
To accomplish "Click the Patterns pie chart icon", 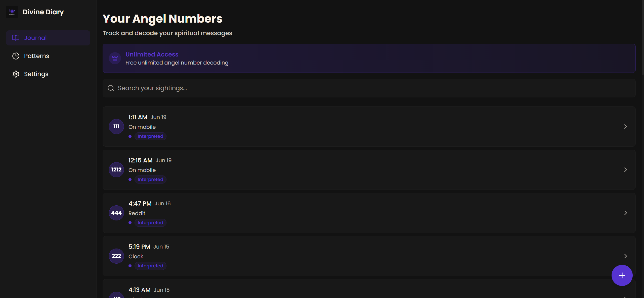I will click(x=16, y=56).
